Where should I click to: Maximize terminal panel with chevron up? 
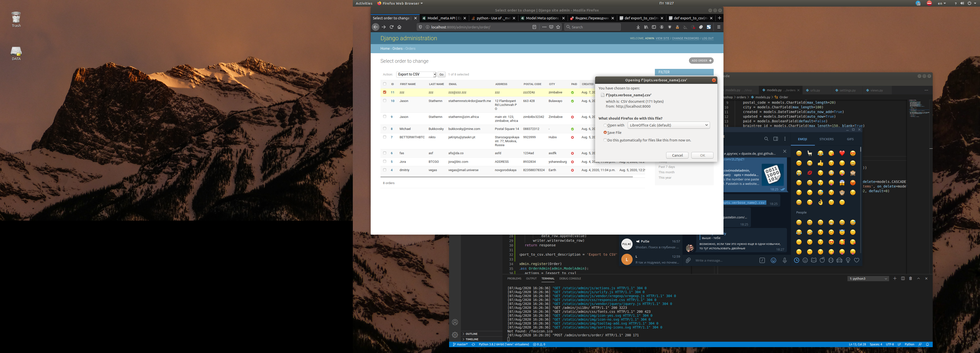pyautogui.click(x=918, y=278)
